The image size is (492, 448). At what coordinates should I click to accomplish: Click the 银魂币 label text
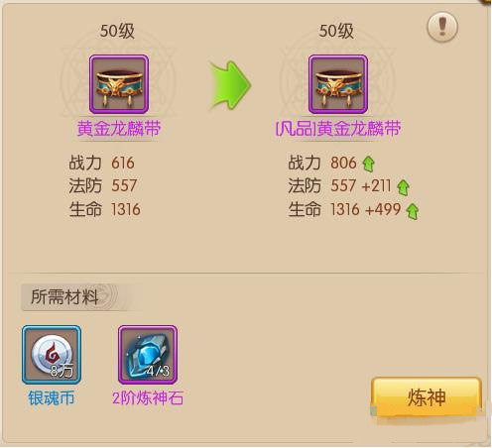(x=52, y=398)
